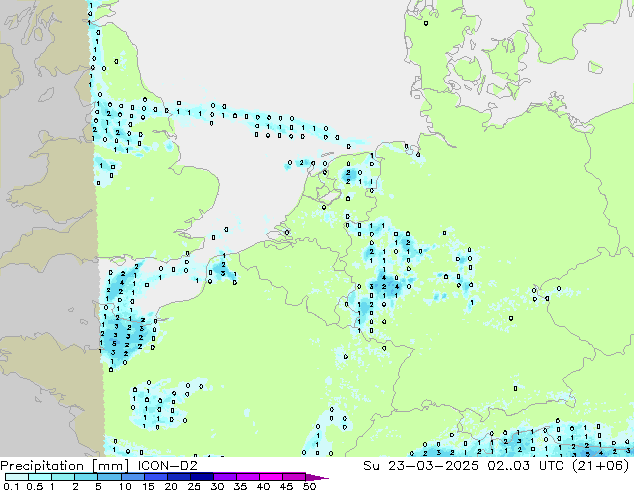Select the 40–45 mm legend color swatch
The image size is (634, 490).
271,477
